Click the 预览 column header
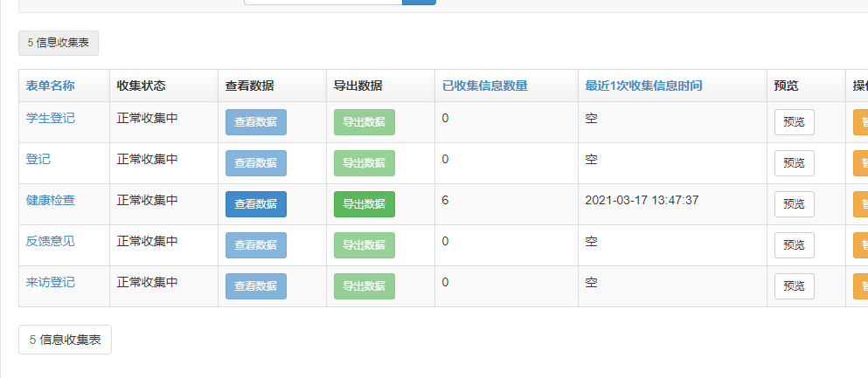Viewport: 868px width, 378px height. tap(786, 86)
